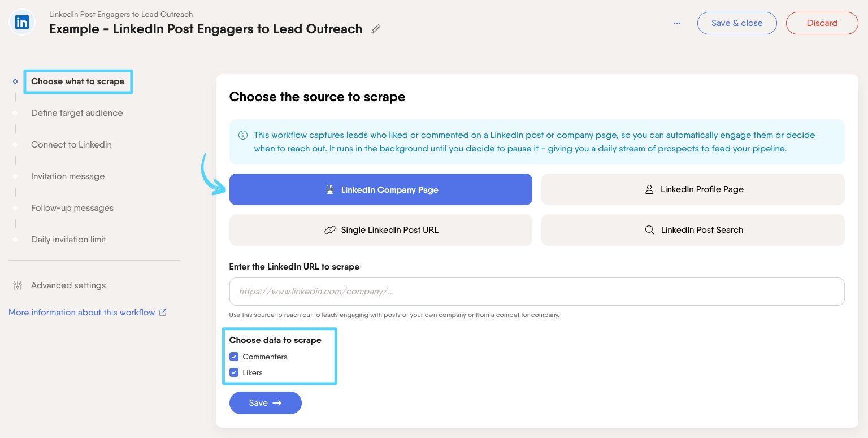Image resolution: width=868 pixels, height=438 pixels.
Task: Uncheck the Commenters checkbox
Action: tap(234, 357)
